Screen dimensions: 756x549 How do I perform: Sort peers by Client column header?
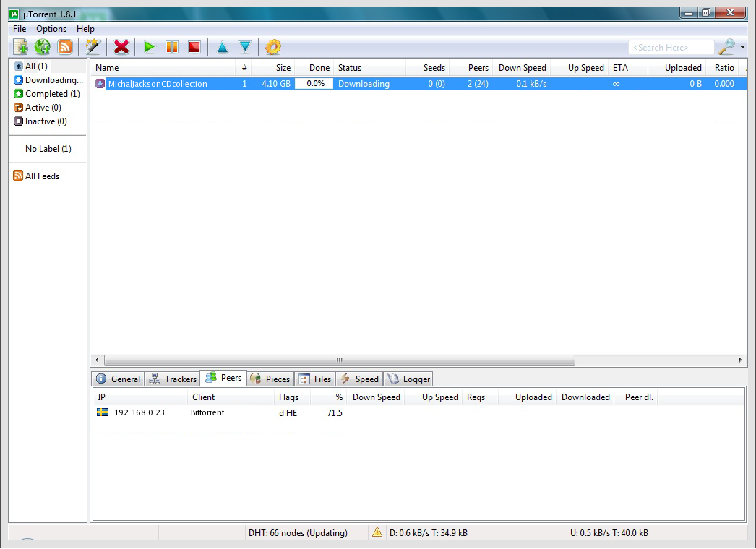231,397
